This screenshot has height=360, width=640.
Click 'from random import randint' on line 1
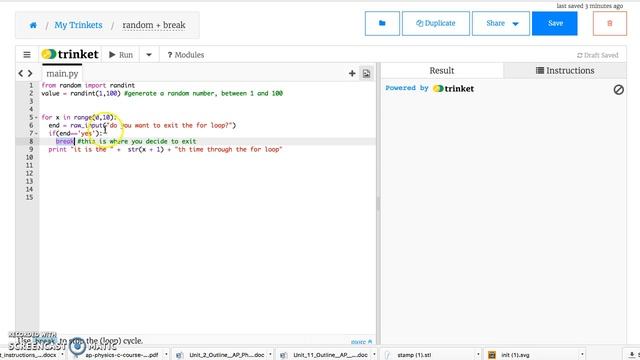coord(88,85)
